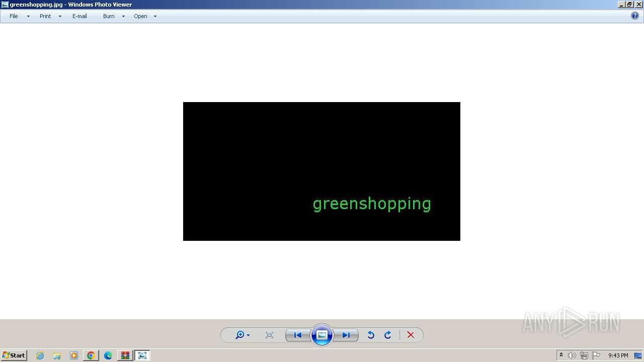The width and height of the screenshot is (644, 362).
Task: Click the Show desktop tray icon
Action: point(638,355)
